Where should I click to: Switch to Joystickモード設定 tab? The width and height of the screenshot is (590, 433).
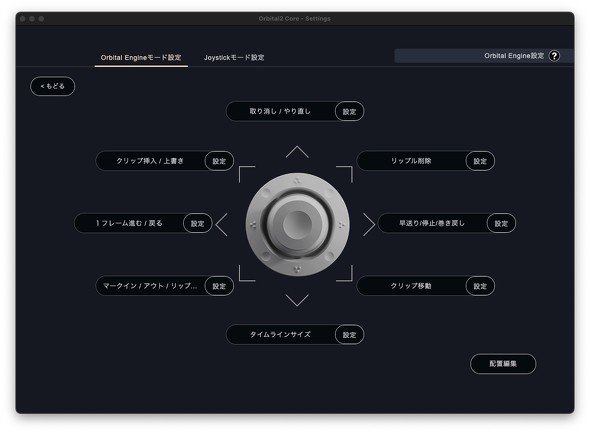[234, 58]
